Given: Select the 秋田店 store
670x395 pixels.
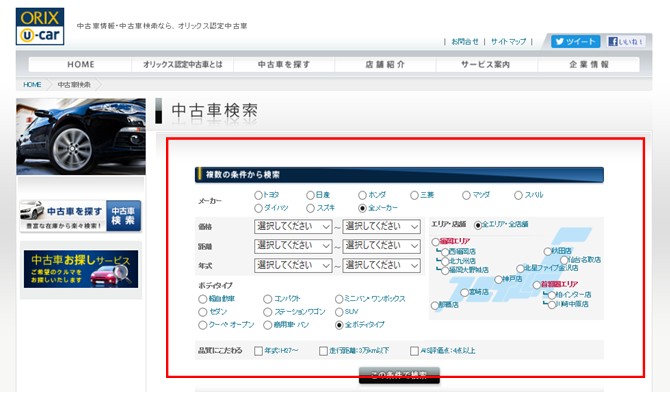Looking at the screenshot, I should coord(547,251).
